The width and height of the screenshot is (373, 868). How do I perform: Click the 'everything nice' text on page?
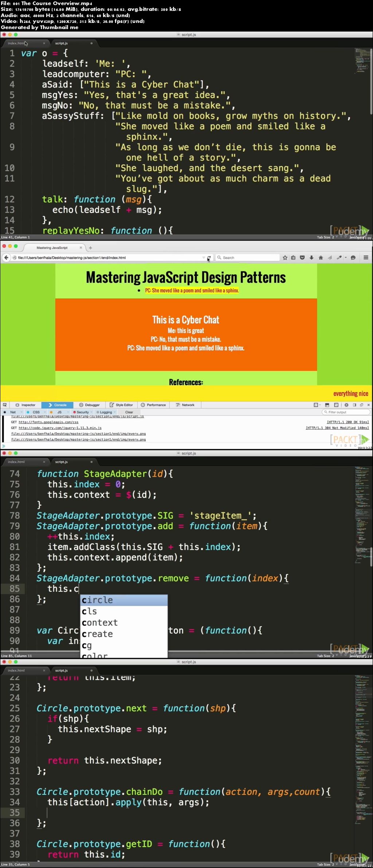pyautogui.click(x=351, y=394)
